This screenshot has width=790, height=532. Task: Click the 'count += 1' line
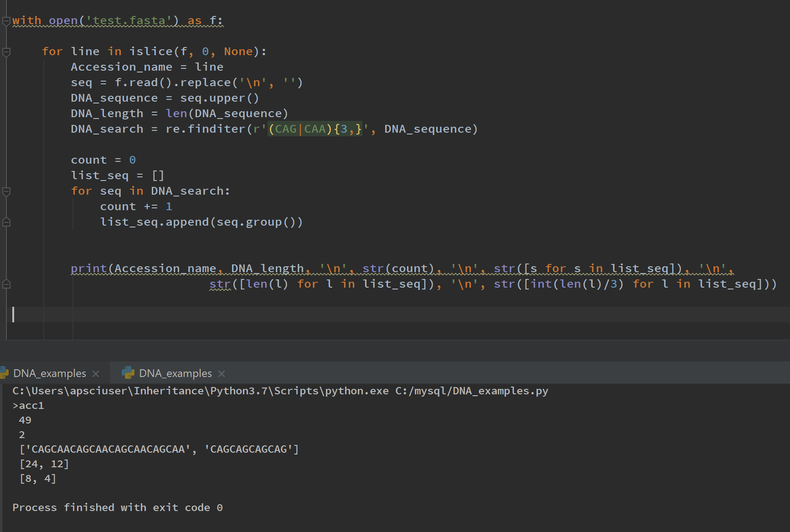click(136, 207)
